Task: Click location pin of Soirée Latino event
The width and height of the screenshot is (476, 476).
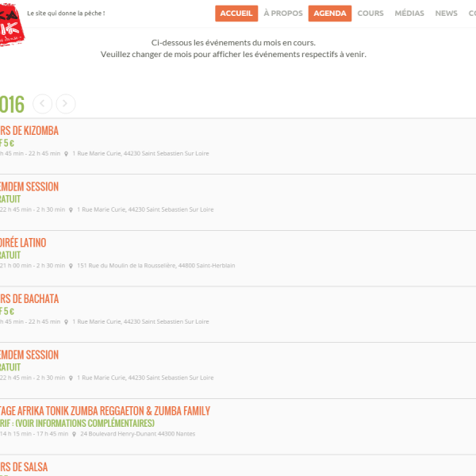Action: click(71, 266)
